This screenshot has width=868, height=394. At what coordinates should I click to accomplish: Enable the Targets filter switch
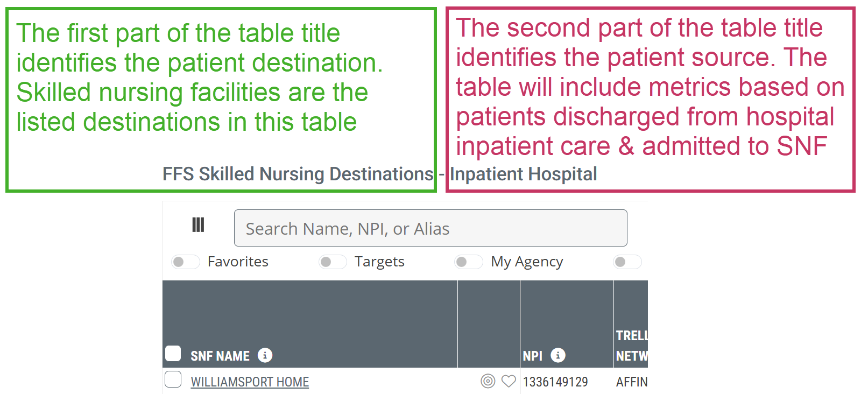pyautogui.click(x=332, y=262)
